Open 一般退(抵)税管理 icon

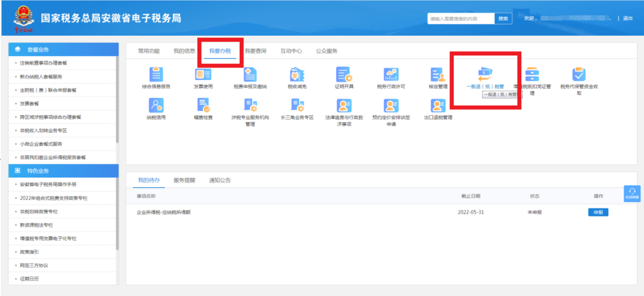[x=485, y=75]
